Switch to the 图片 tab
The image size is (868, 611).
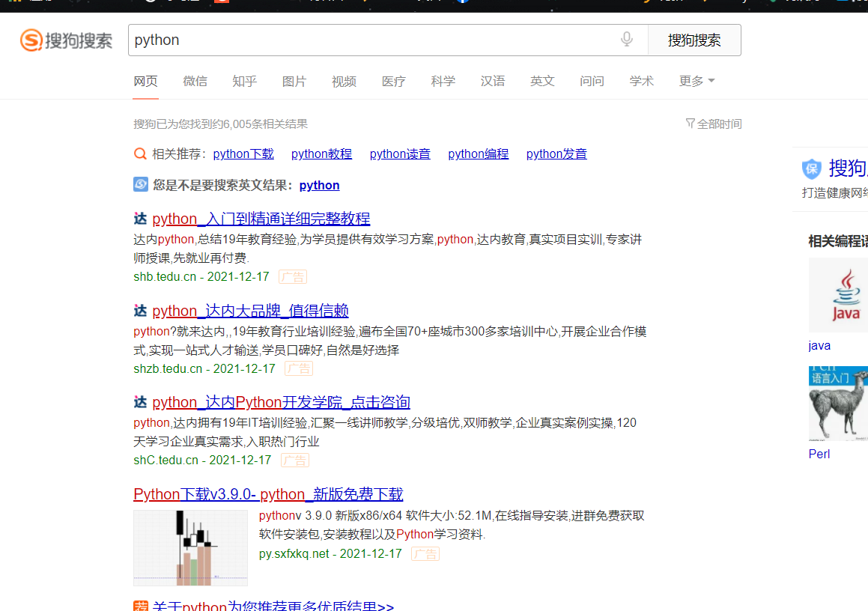pos(294,82)
